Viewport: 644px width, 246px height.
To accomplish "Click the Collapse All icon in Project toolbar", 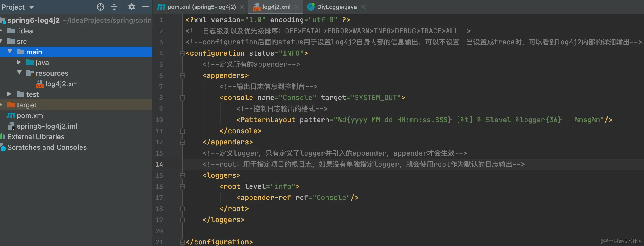I will tap(114, 7).
